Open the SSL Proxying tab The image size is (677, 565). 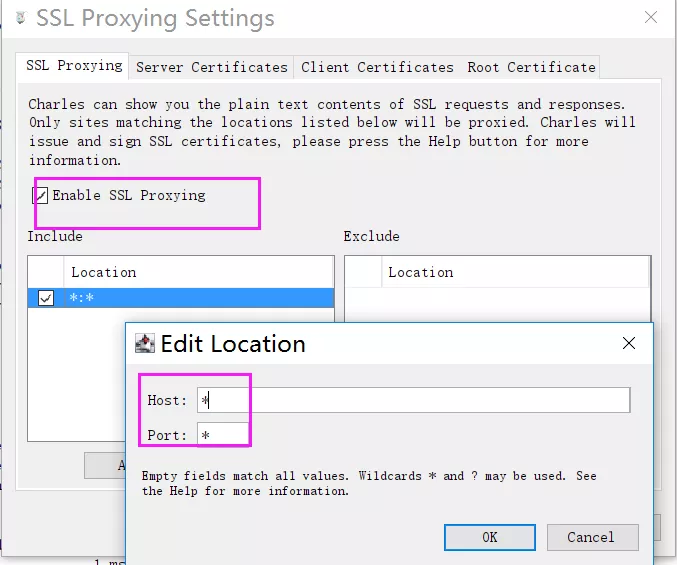click(x=73, y=66)
